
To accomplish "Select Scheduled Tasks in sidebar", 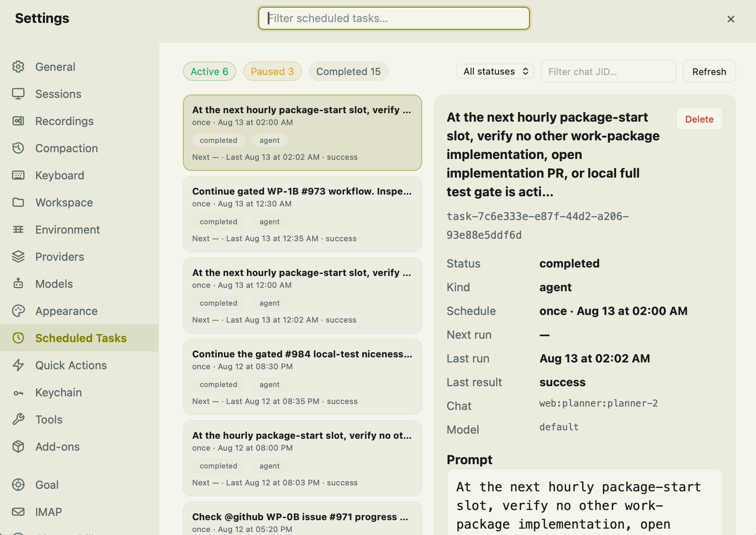I will coord(79,338).
